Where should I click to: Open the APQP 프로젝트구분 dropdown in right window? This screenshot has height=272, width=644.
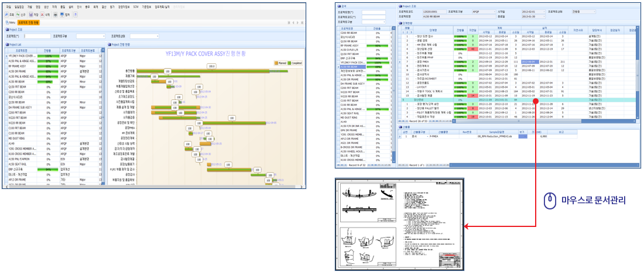[x=495, y=12]
